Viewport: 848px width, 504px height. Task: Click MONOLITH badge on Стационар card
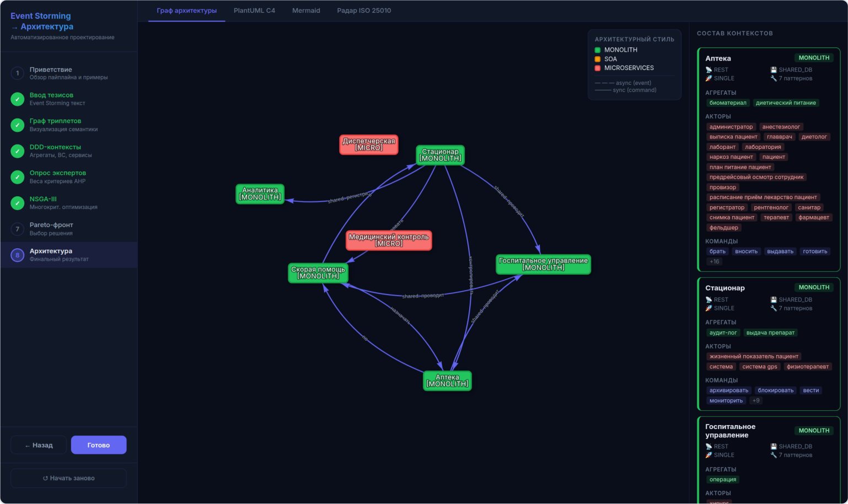[814, 287]
